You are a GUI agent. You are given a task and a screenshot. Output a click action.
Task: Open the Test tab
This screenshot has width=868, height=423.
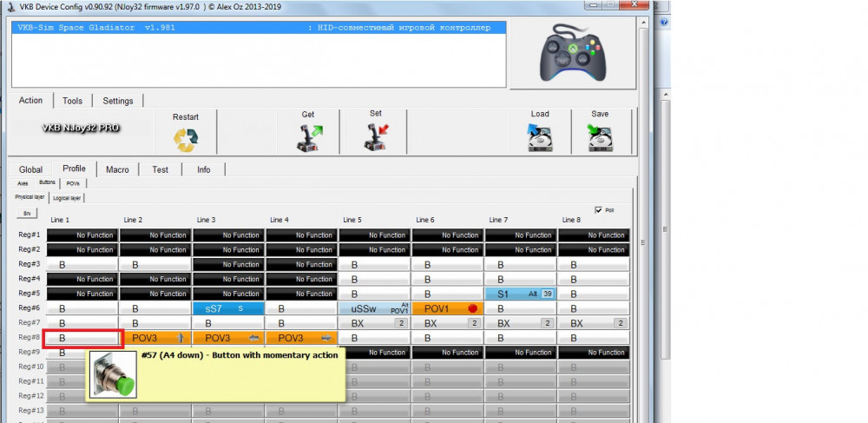click(x=160, y=170)
